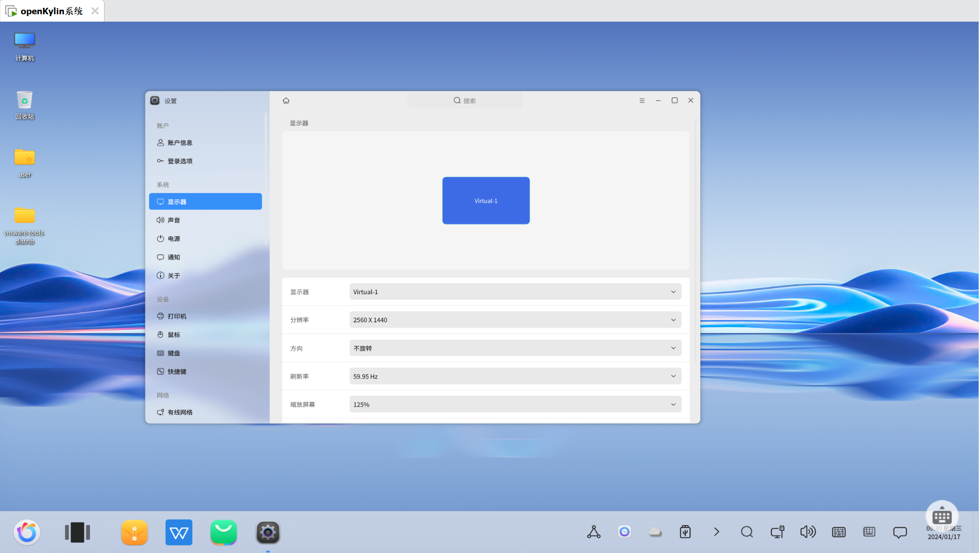Open the 打印机 printer settings
This screenshot has width=980, height=553.
(x=205, y=316)
